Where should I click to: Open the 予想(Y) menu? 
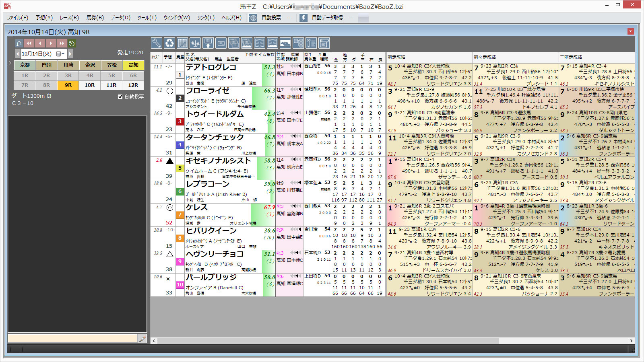pyautogui.click(x=44, y=18)
